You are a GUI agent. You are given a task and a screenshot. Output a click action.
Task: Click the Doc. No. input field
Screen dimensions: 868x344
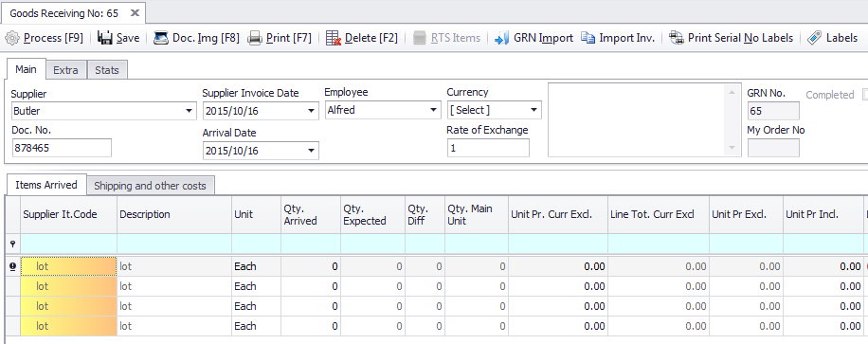62,148
